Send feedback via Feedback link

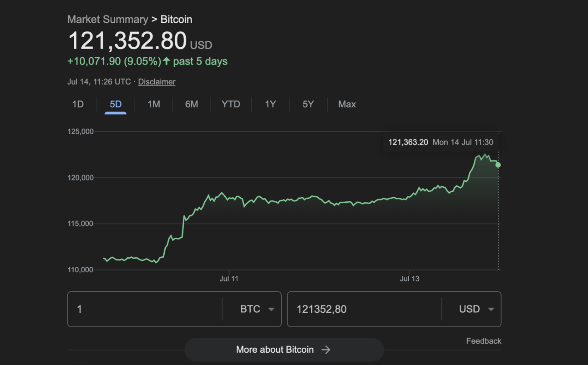pos(483,341)
